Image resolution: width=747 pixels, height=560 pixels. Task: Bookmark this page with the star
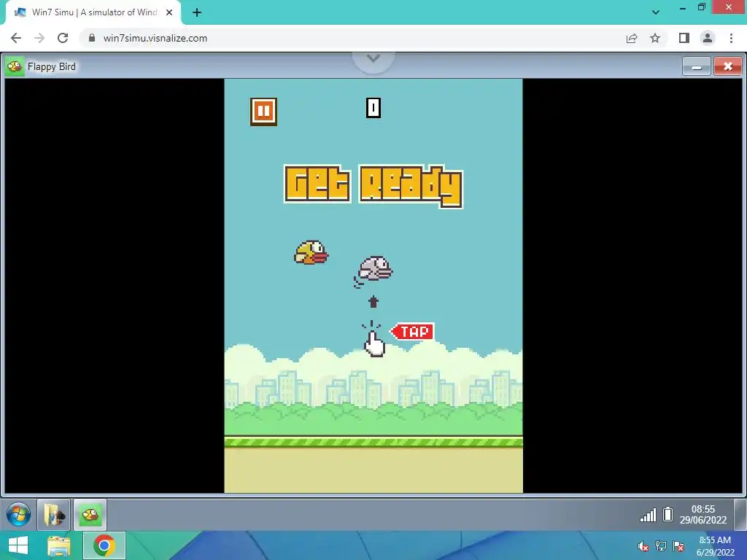click(655, 38)
